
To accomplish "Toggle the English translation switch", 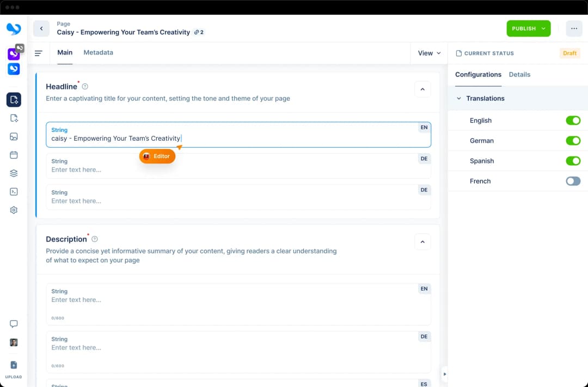I will click(573, 120).
